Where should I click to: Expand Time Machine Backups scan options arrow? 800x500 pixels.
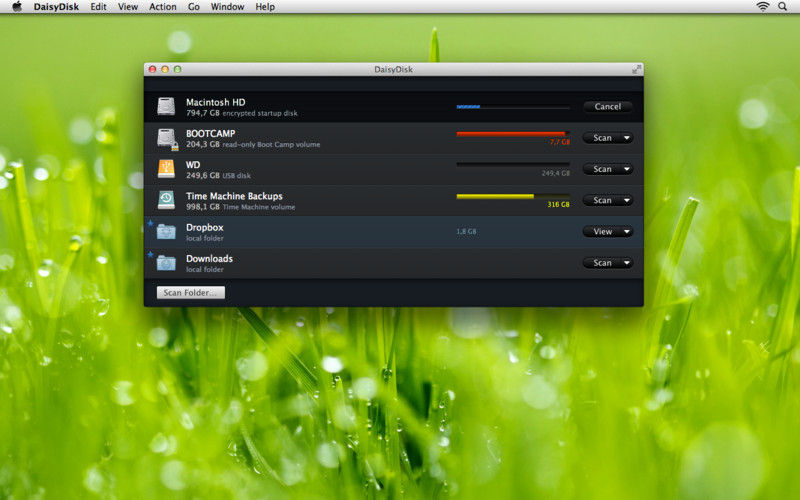(x=627, y=200)
